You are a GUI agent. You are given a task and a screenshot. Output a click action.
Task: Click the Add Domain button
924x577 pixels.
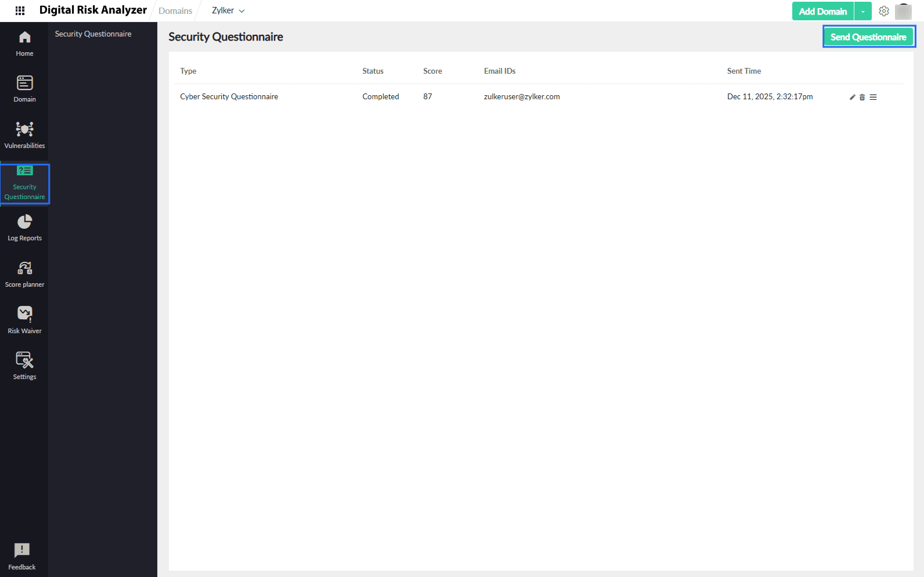click(x=822, y=12)
